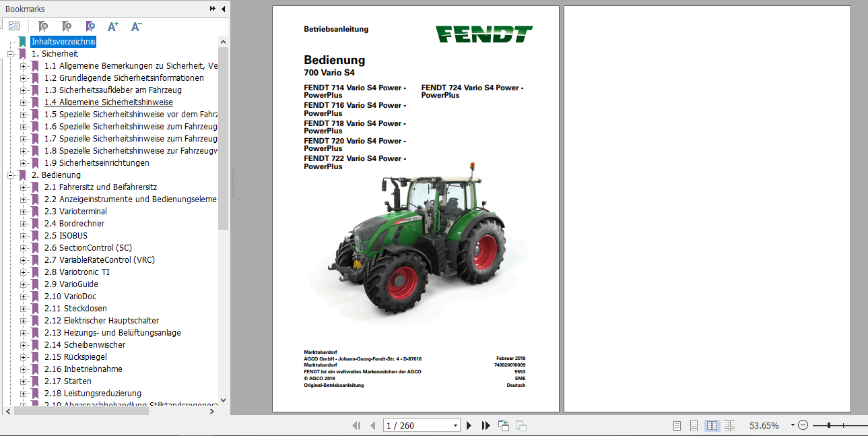
Task: Open the page number dropdown arrow
Action: [455, 425]
